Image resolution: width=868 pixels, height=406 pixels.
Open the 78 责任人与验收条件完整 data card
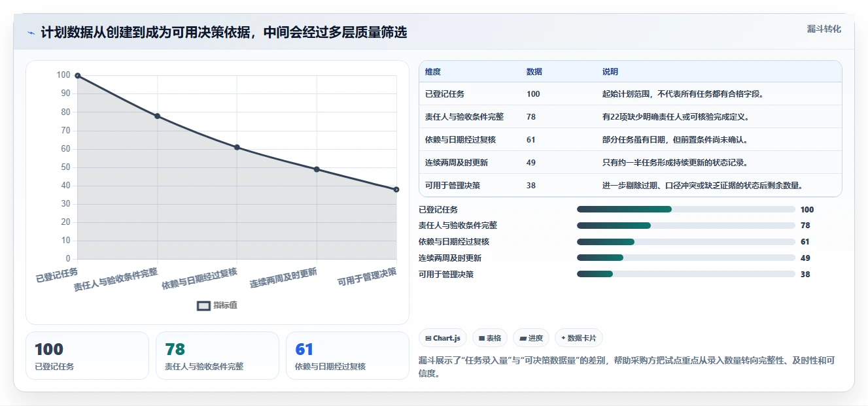pyautogui.click(x=217, y=356)
